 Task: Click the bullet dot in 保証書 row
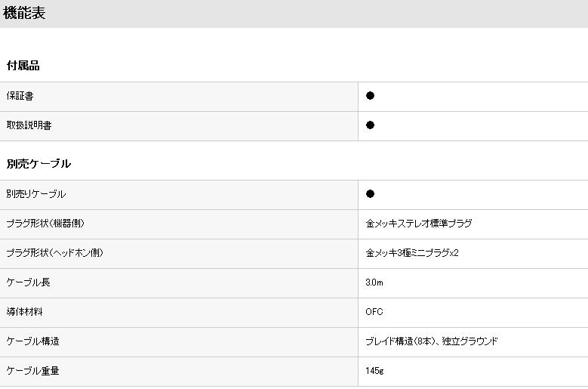coord(370,96)
